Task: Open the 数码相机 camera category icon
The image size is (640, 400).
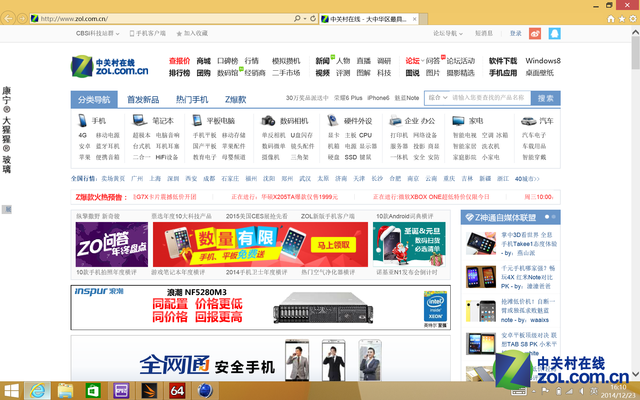Action: click(x=268, y=120)
